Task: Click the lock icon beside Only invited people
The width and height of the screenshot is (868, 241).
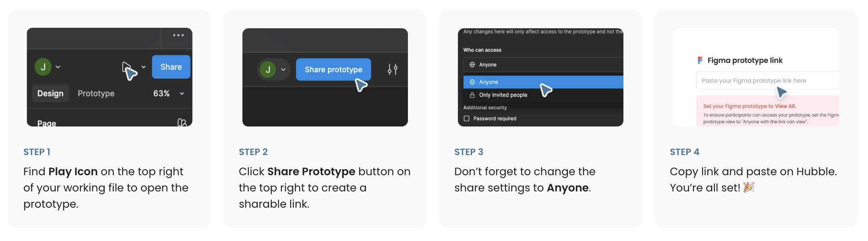Action: (472, 95)
